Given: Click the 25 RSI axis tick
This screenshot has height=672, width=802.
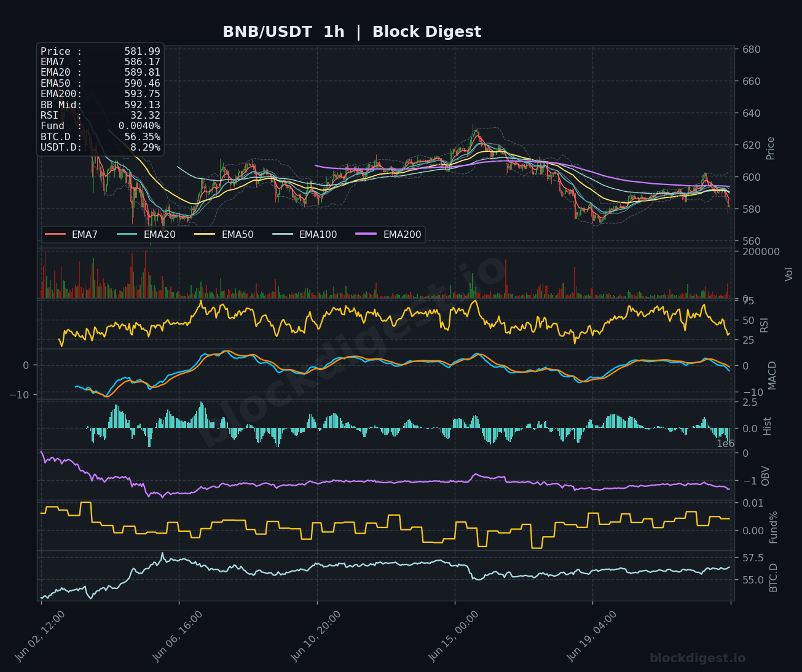Looking at the screenshot, I should [747, 340].
